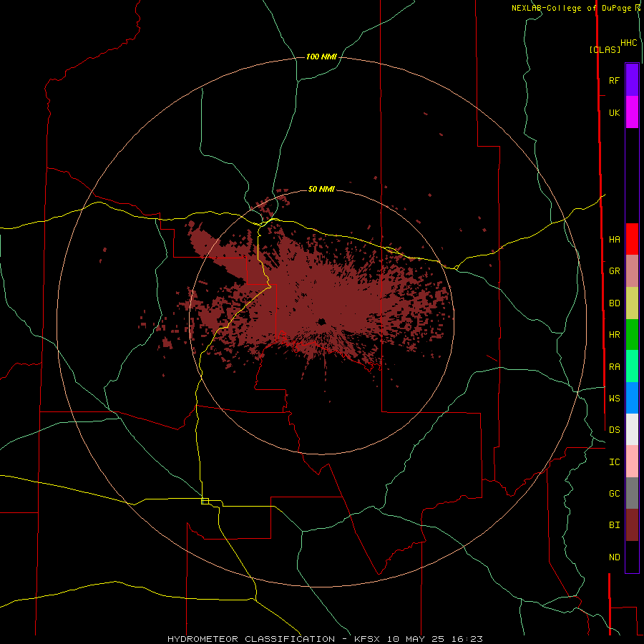Image resolution: width=644 pixels, height=644 pixels.
Task: Click the WS blue legend swatch
Action: 632,398
